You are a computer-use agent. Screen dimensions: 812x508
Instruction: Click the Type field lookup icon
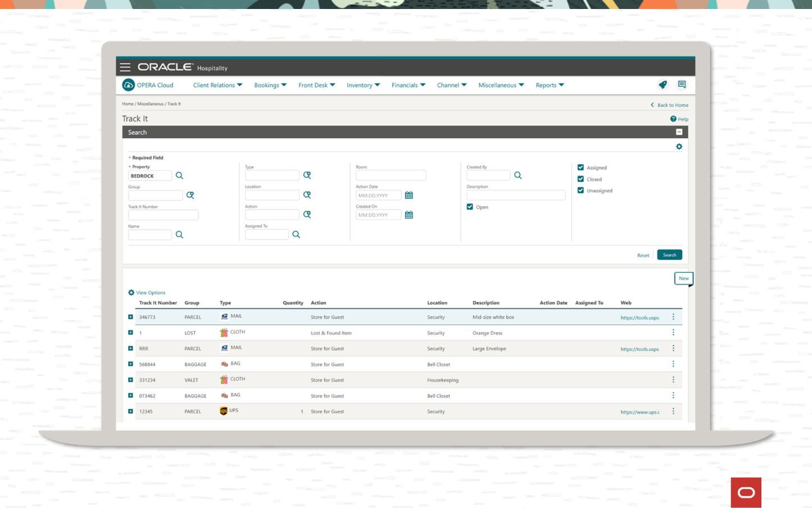tap(307, 175)
